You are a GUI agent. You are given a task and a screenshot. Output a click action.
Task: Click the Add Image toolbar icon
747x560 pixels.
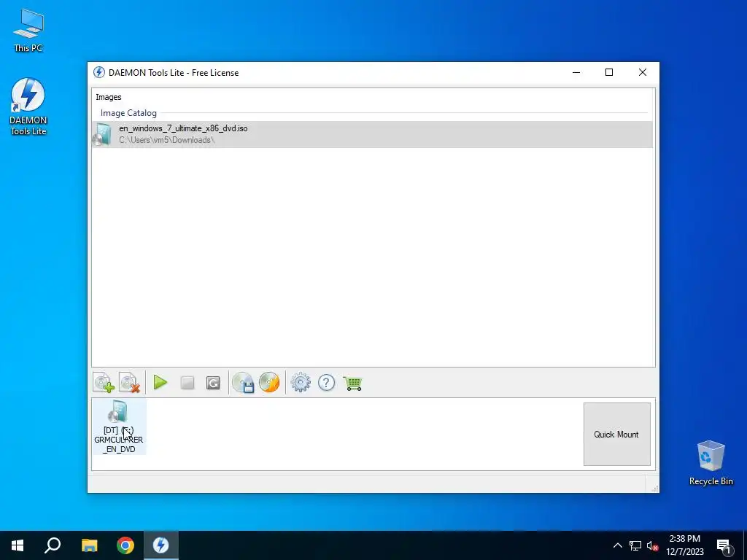coord(104,383)
